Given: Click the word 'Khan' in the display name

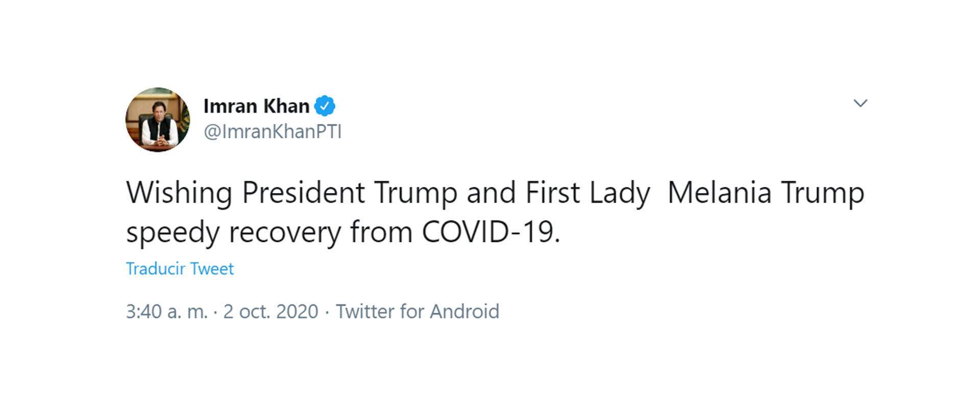Looking at the screenshot, I should click(x=286, y=106).
